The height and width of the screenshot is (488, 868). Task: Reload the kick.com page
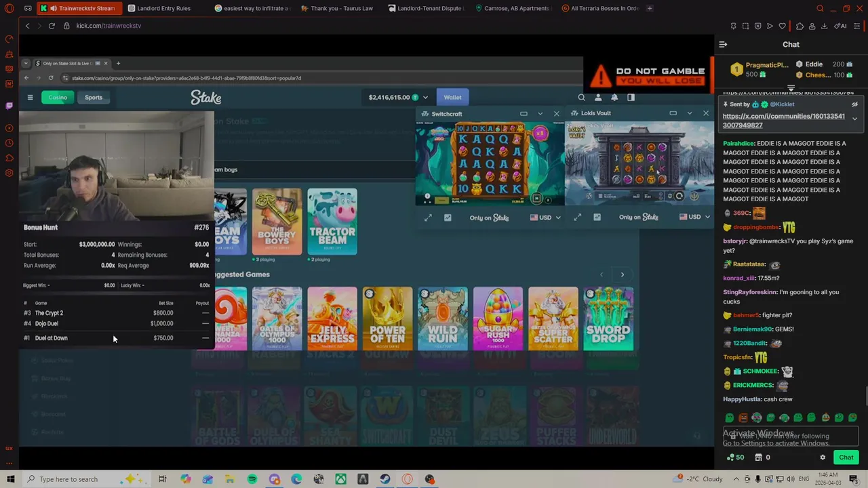(52, 26)
